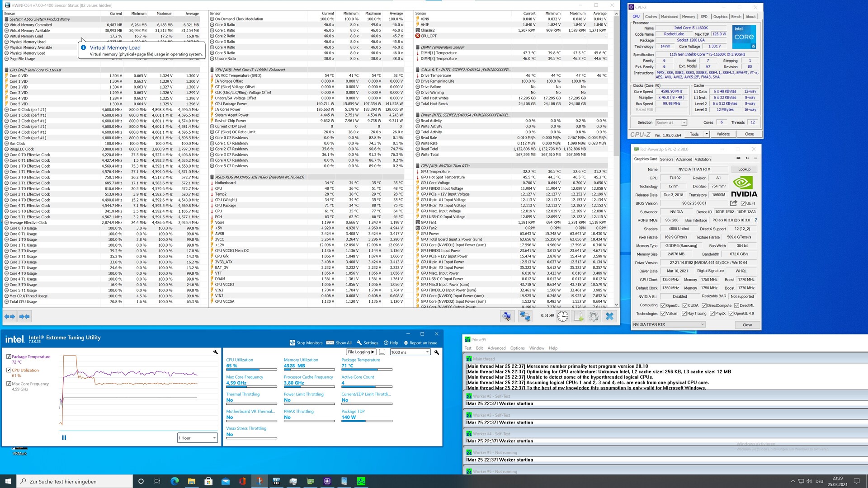The height and width of the screenshot is (488, 868).
Task: Open the Advanced menu in Prime95
Action: [x=496, y=348]
